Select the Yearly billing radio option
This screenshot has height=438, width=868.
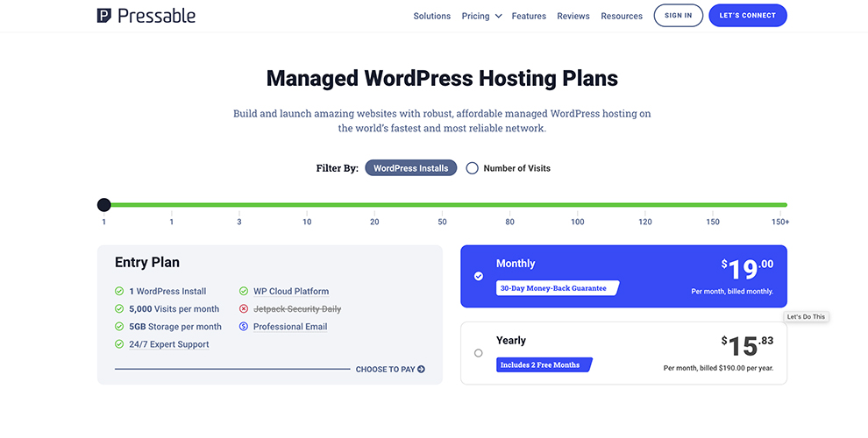coord(479,353)
